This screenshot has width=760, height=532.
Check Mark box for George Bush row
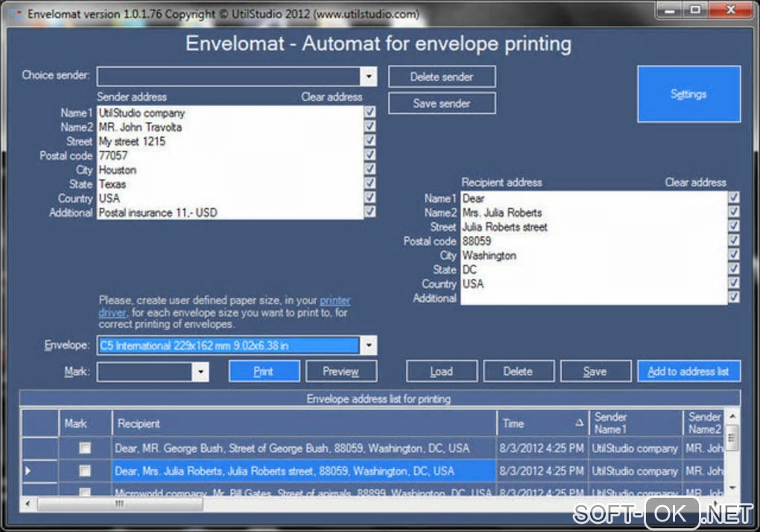click(x=85, y=449)
